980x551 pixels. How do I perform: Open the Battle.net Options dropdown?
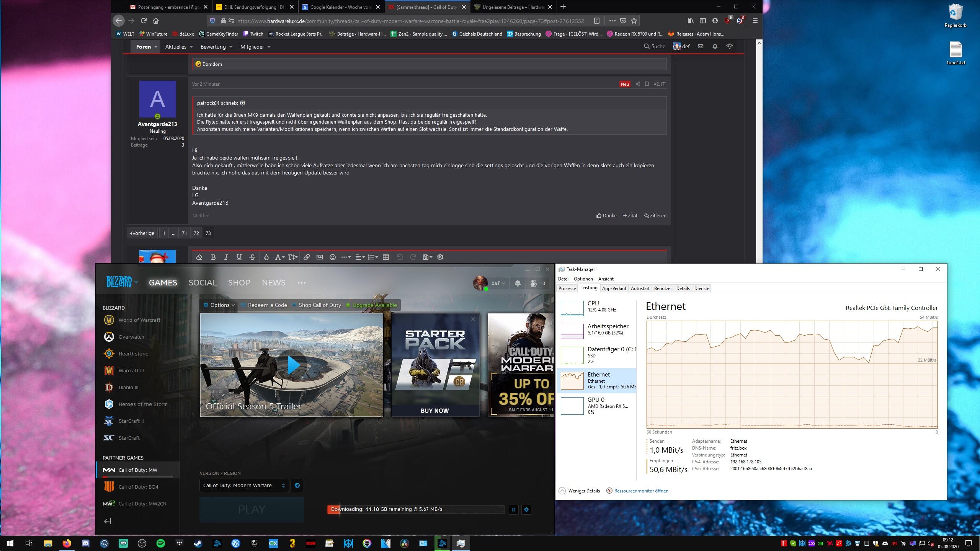click(x=219, y=305)
